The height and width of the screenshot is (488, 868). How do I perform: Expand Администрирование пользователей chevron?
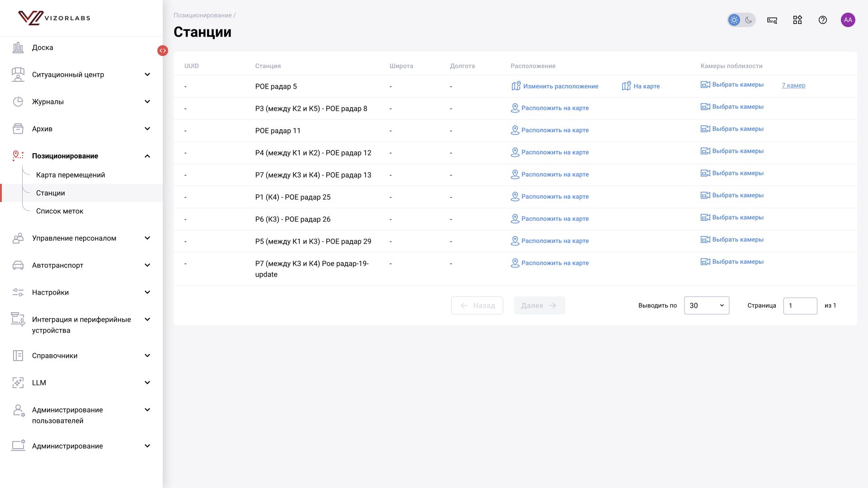pyautogui.click(x=147, y=410)
